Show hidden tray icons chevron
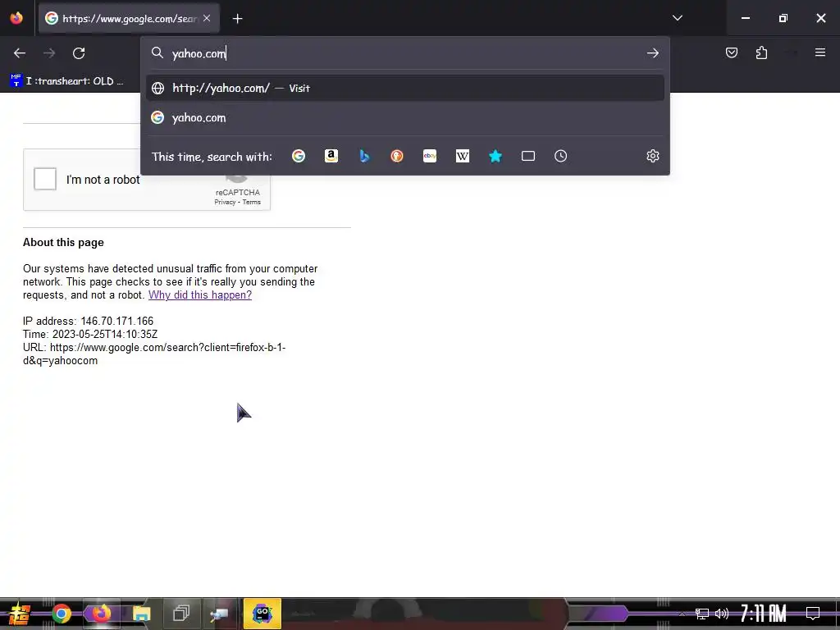Screen dimensions: 840x630 pos(682,614)
